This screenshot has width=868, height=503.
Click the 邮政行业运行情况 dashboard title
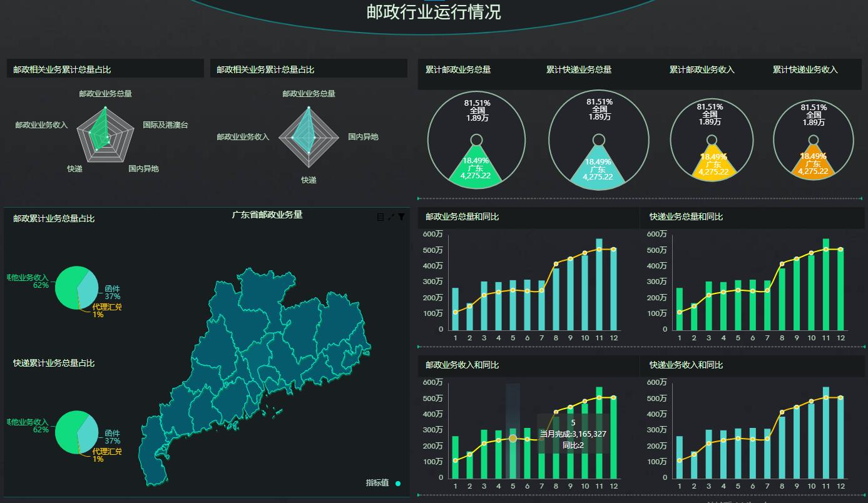(x=434, y=12)
